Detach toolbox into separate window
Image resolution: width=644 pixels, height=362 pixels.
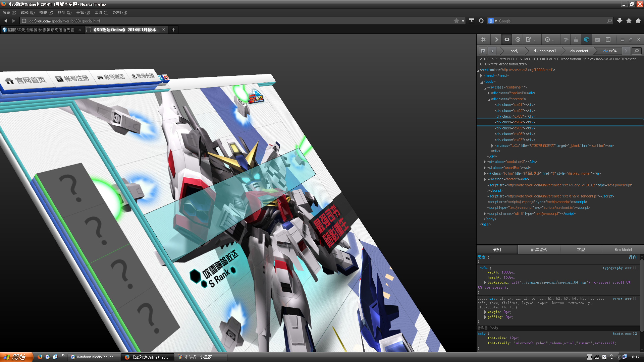coord(631,40)
